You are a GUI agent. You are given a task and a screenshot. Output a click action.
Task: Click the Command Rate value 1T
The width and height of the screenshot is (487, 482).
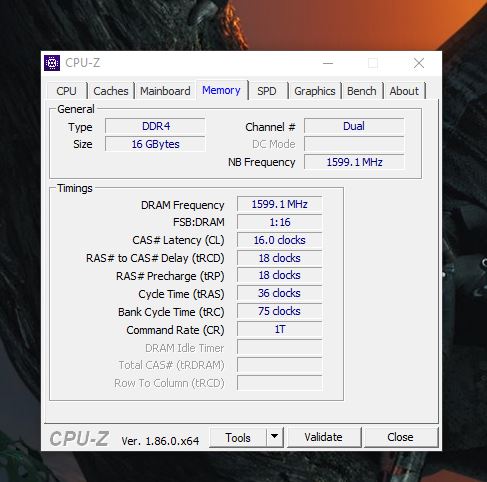(x=280, y=329)
